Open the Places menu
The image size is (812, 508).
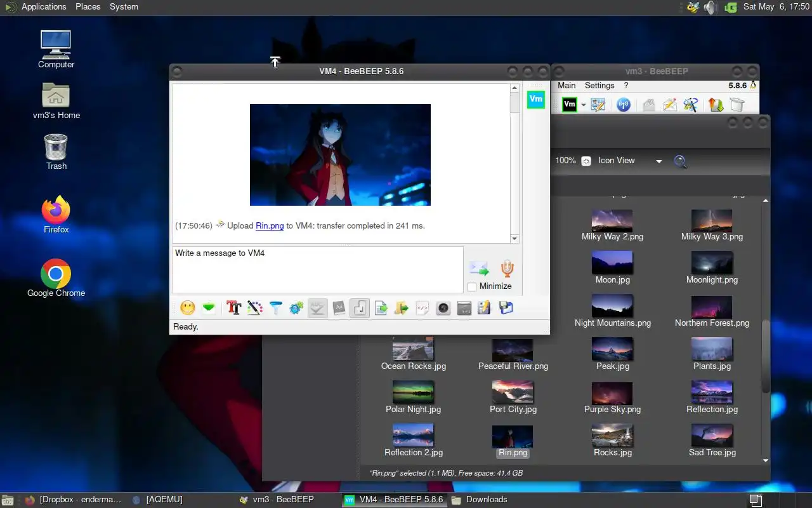(88, 7)
